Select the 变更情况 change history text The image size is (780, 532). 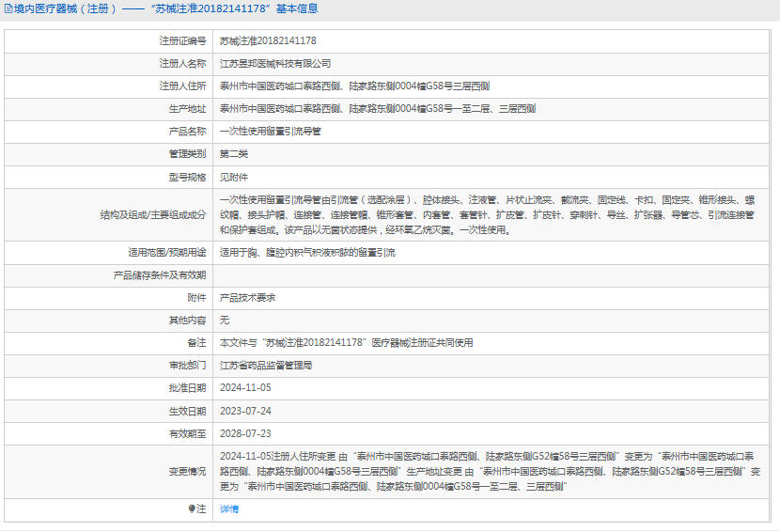[490, 471]
